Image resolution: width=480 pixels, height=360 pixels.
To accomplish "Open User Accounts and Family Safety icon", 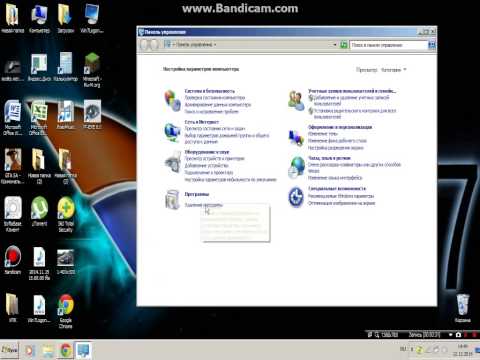I will coord(296,101).
